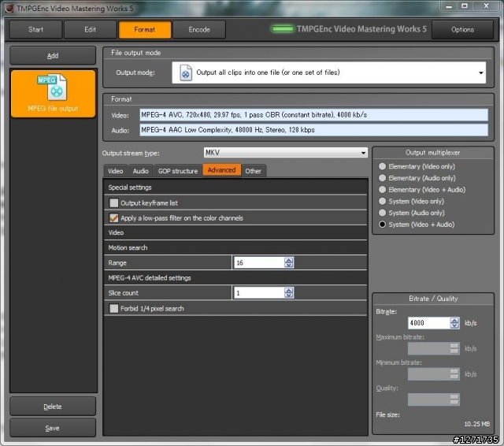Click the Video format summary field

(313, 115)
